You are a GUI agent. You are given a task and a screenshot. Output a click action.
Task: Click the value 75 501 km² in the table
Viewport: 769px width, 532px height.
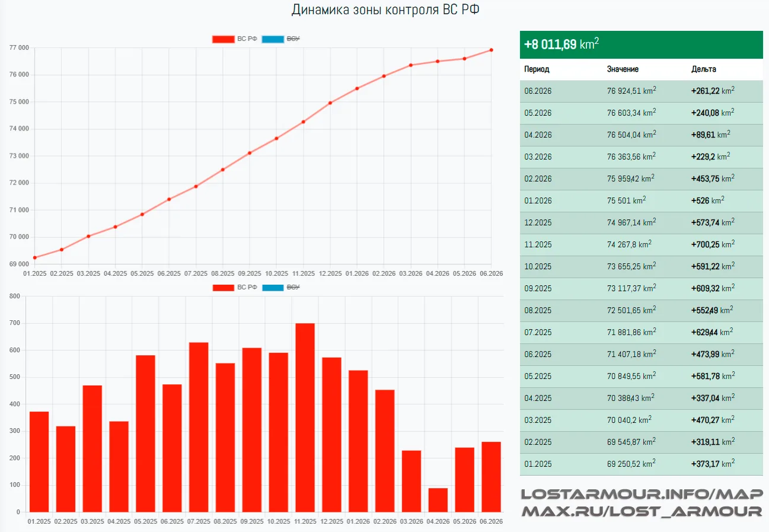(626, 200)
